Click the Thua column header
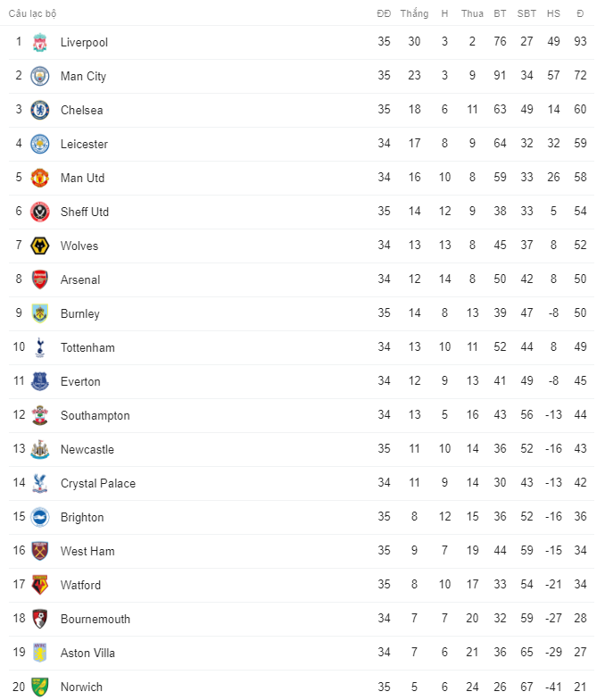 [x=472, y=13]
